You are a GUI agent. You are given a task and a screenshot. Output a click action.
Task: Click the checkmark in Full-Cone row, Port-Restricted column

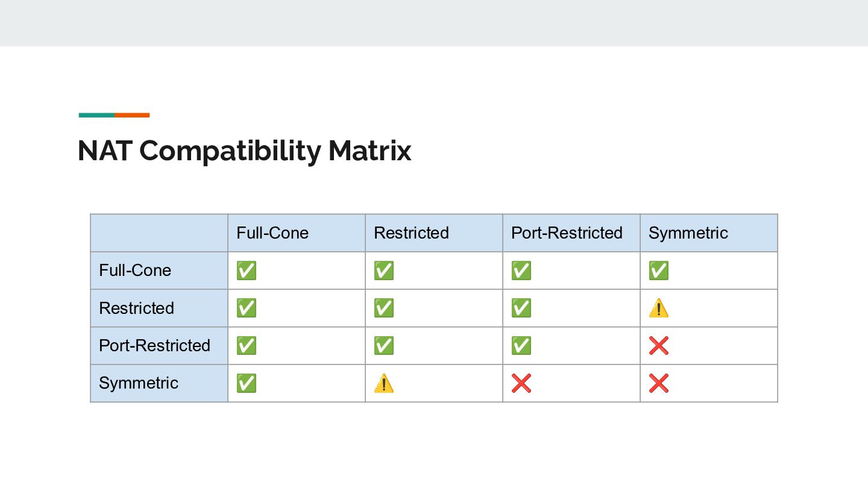tap(521, 271)
